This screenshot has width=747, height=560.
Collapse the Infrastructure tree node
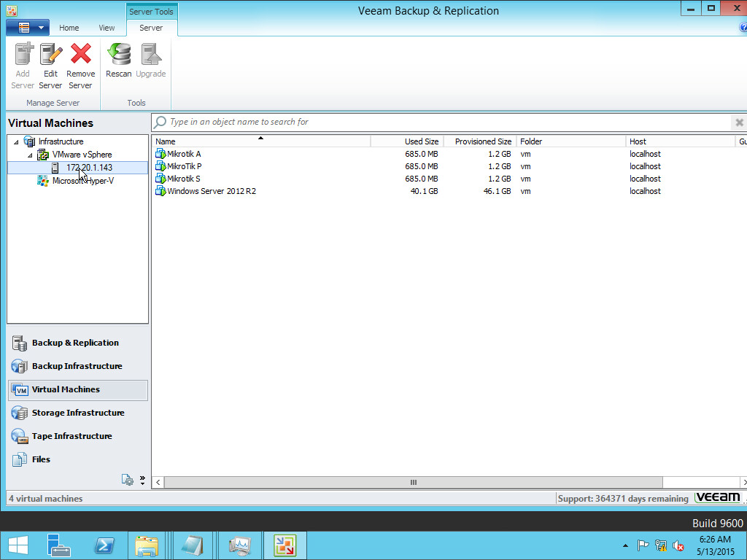click(x=16, y=142)
